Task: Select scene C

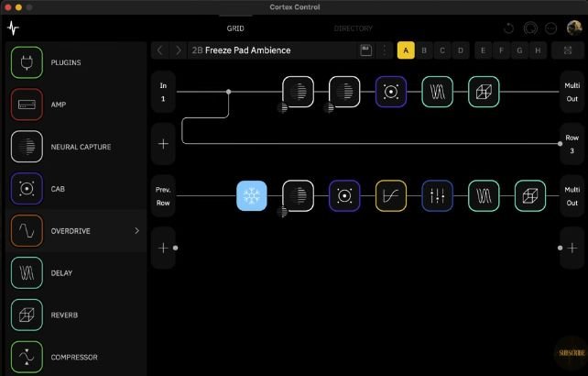Action: pyautogui.click(x=442, y=50)
